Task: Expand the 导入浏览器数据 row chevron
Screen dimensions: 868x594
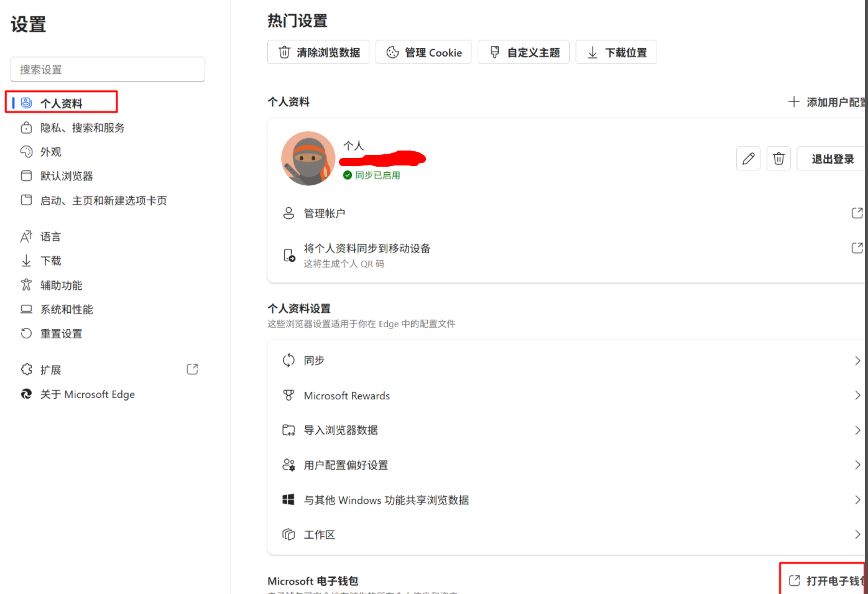Action: click(x=857, y=430)
